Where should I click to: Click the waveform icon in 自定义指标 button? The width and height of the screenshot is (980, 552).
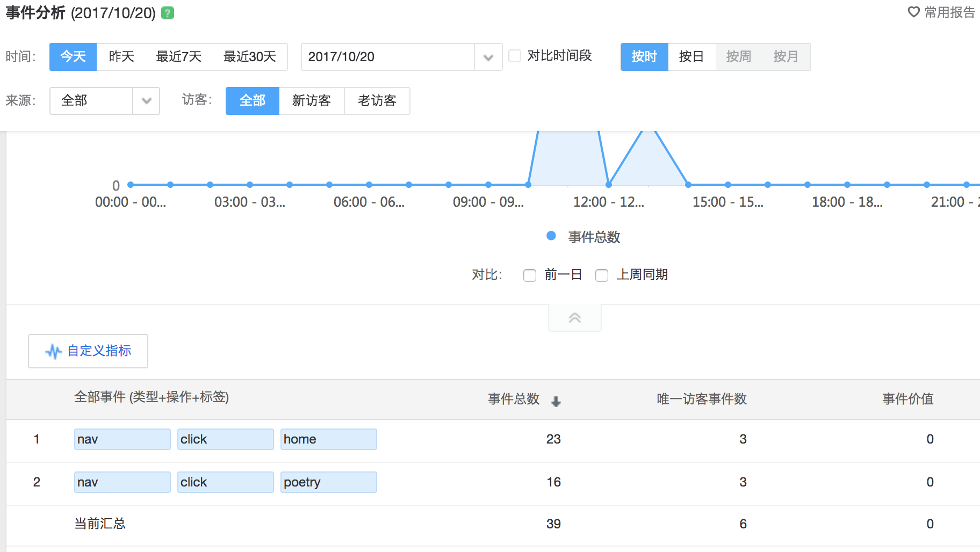[53, 352]
